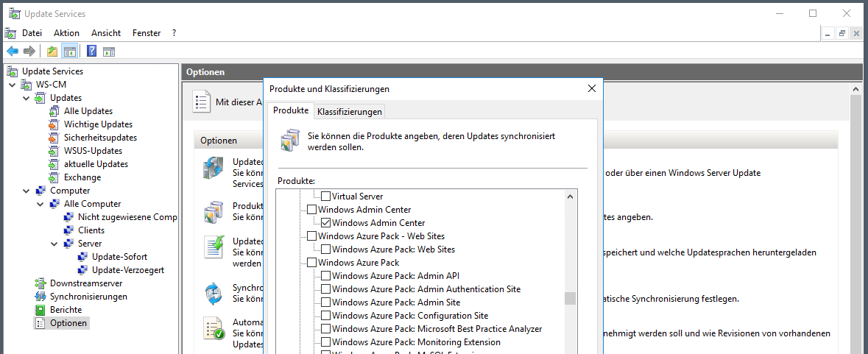Check Windows Azure Pack: Microsoft Best Practice Analyzer
Screen dimensions: 868x354
click(x=326, y=329)
